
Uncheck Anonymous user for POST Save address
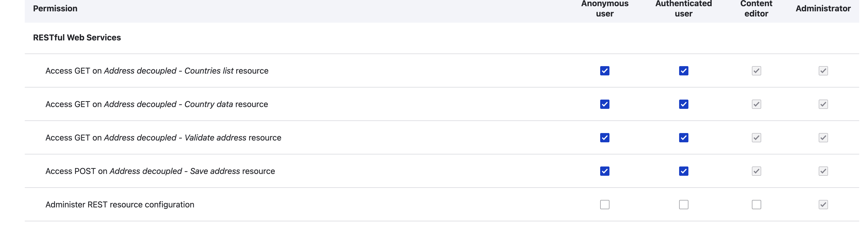coord(605,171)
